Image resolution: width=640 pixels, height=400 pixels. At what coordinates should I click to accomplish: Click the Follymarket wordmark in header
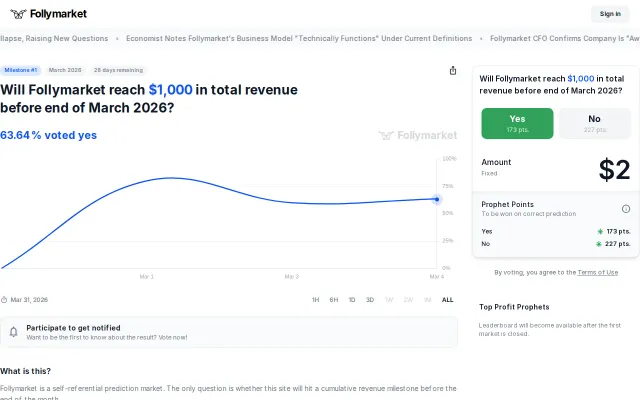click(x=58, y=14)
